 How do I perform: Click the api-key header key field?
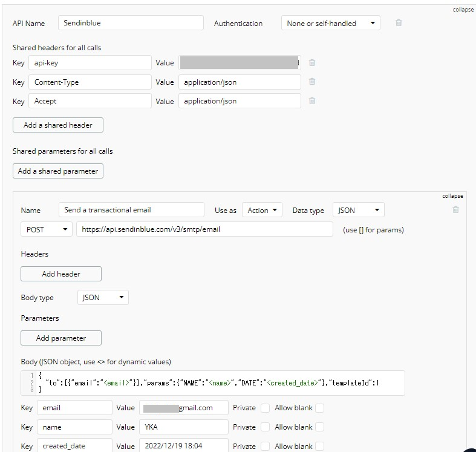90,63
